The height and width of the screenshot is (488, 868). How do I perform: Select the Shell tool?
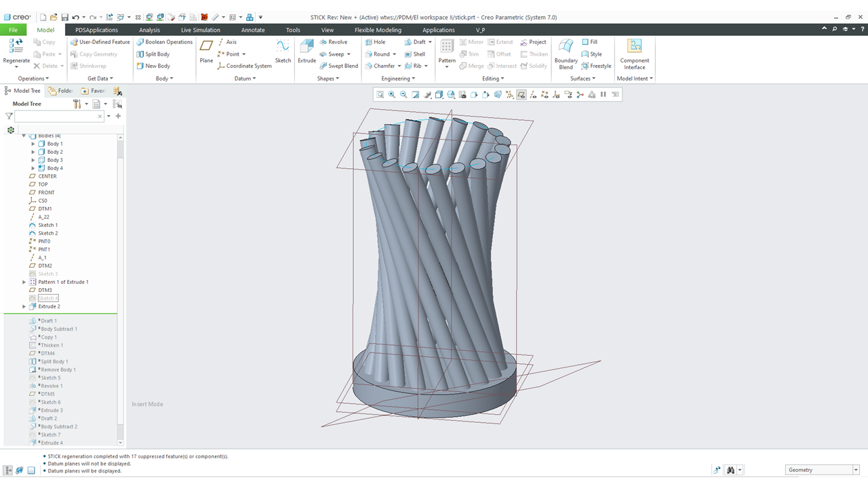point(415,54)
